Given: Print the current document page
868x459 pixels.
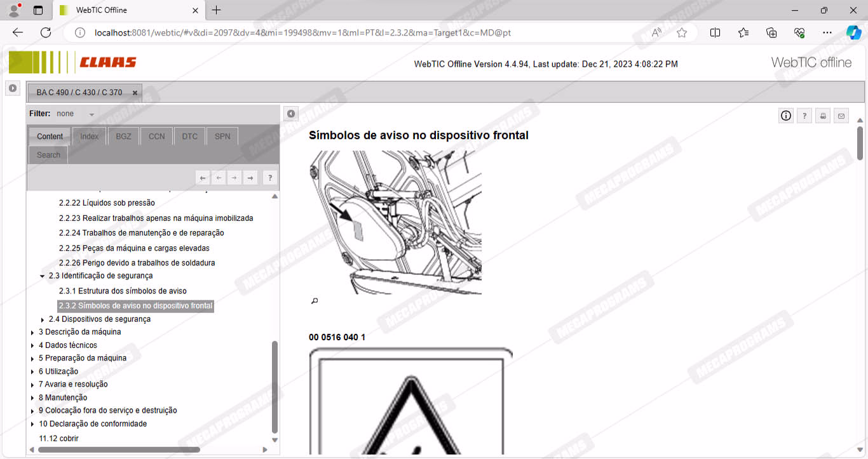Looking at the screenshot, I should 823,116.
